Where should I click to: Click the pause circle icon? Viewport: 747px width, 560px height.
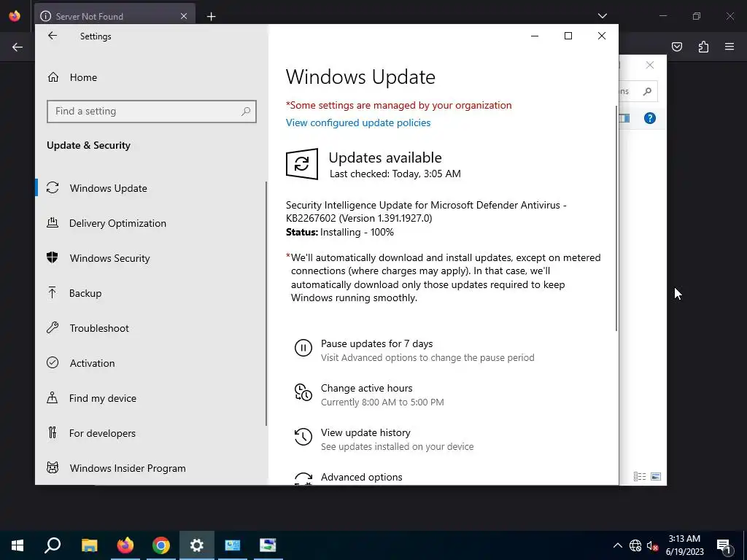303,348
